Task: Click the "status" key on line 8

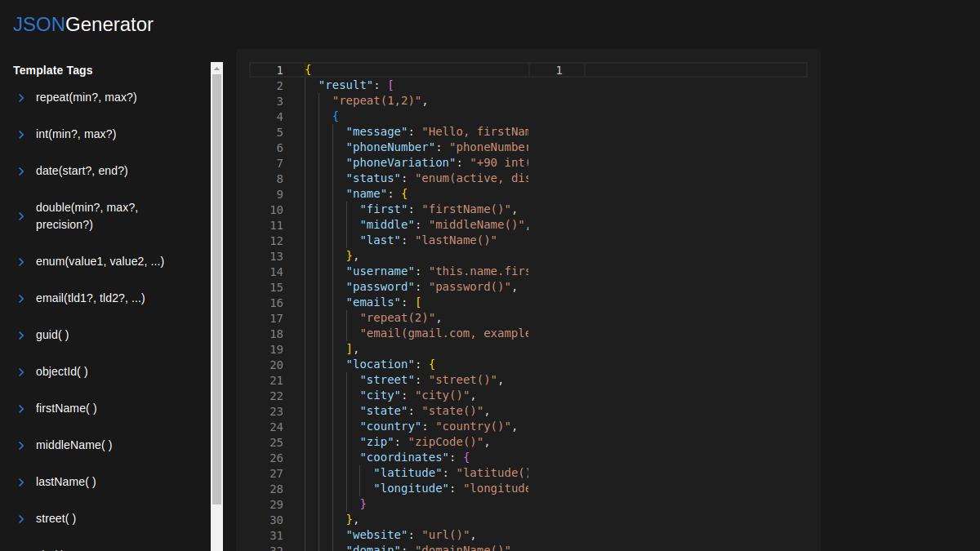Action: point(374,179)
